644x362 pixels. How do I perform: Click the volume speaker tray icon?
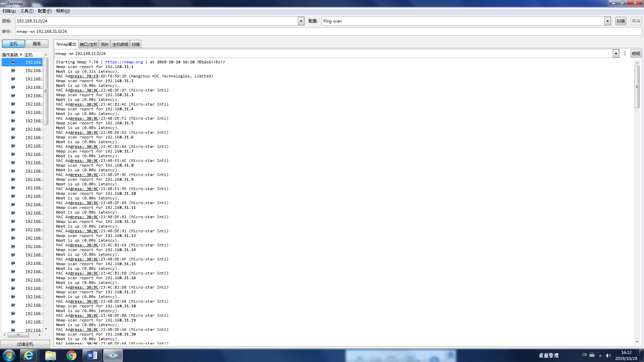click(x=608, y=356)
